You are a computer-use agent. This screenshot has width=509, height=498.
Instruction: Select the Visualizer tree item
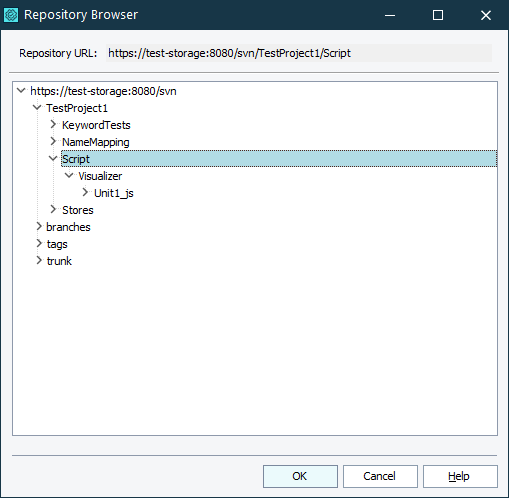pyautogui.click(x=100, y=176)
